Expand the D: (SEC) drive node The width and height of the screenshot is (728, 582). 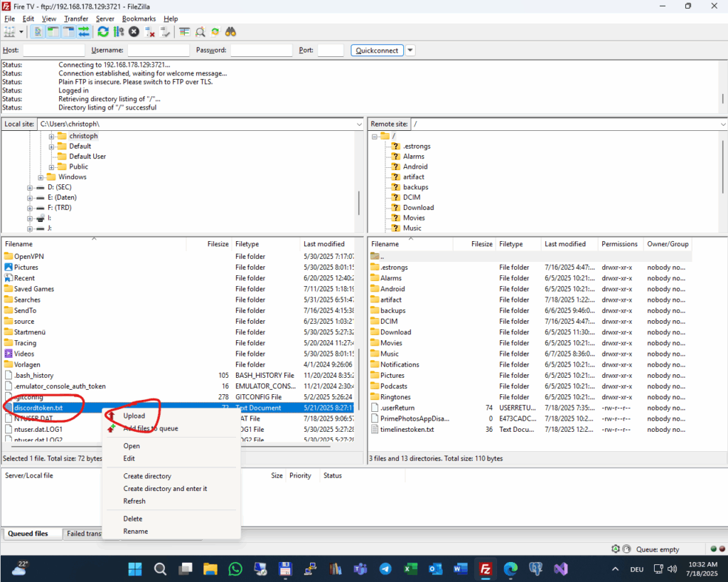30,187
